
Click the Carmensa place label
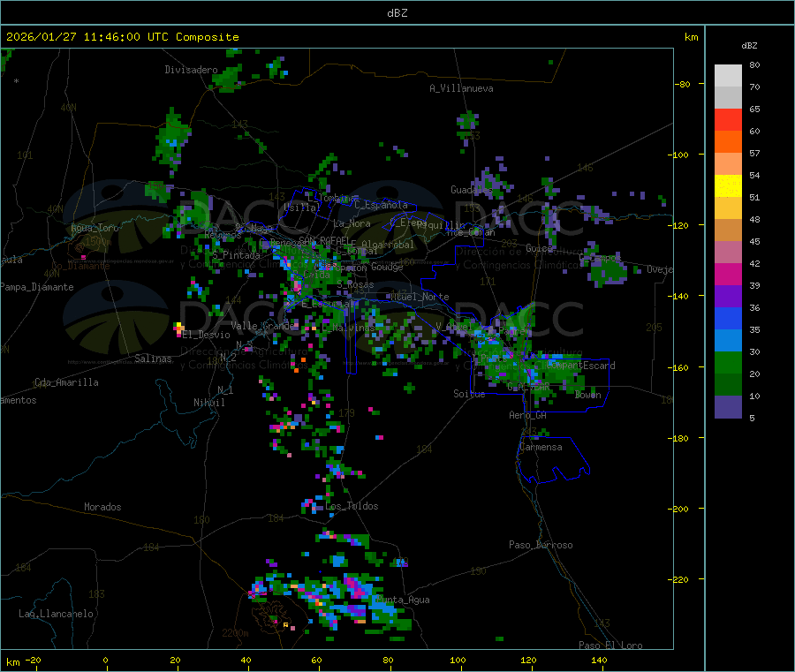click(x=541, y=448)
